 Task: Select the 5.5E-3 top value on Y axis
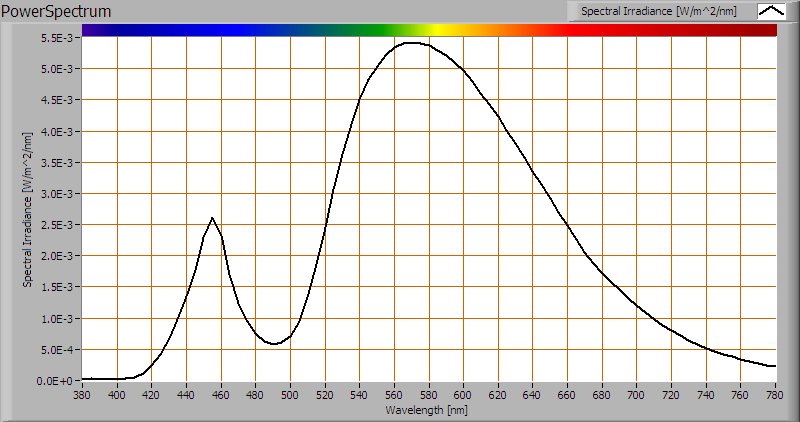(58, 38)
